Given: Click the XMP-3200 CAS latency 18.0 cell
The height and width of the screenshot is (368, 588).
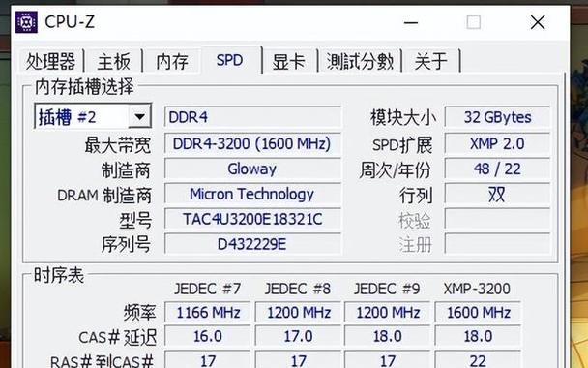Looking at the screenshot, I should (478, 336).
